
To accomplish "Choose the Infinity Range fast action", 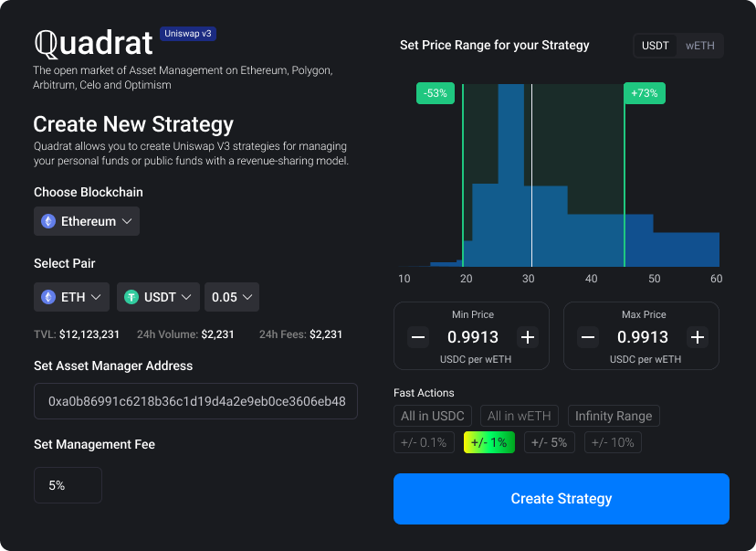I will (x=614, y=417).
